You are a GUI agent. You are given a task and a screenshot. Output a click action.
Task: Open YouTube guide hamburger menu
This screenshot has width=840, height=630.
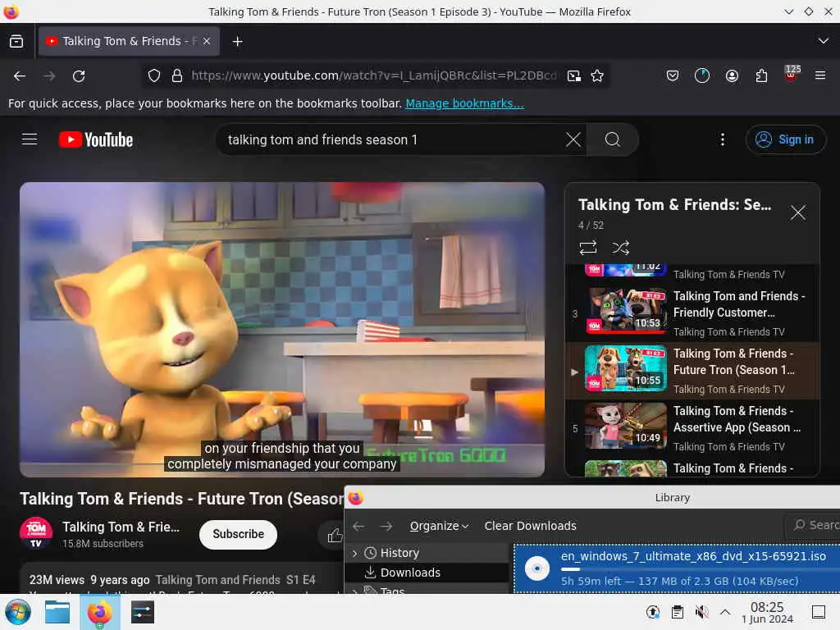(x=30, y=139)
